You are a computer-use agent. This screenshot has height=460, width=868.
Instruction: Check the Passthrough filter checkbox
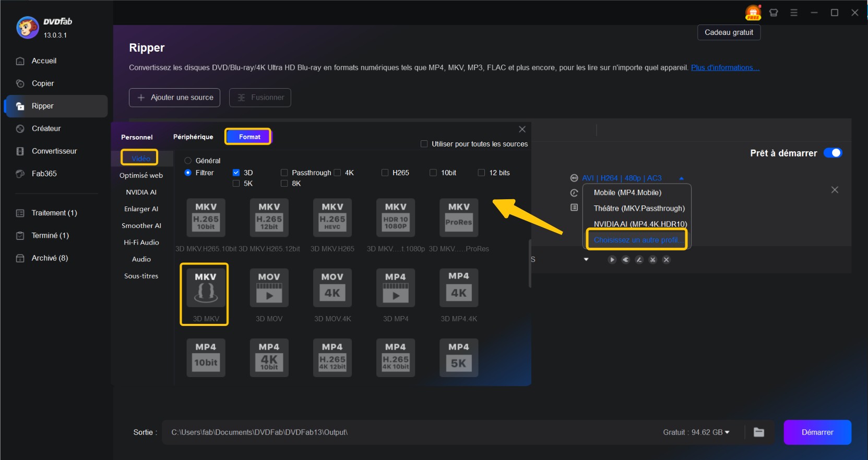coord(284,173)
